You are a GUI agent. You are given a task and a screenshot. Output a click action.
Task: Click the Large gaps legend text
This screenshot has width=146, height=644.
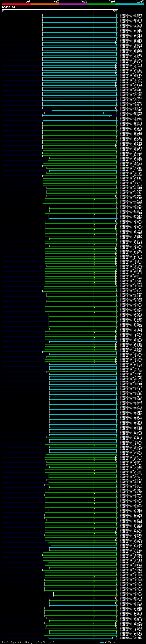28,642
